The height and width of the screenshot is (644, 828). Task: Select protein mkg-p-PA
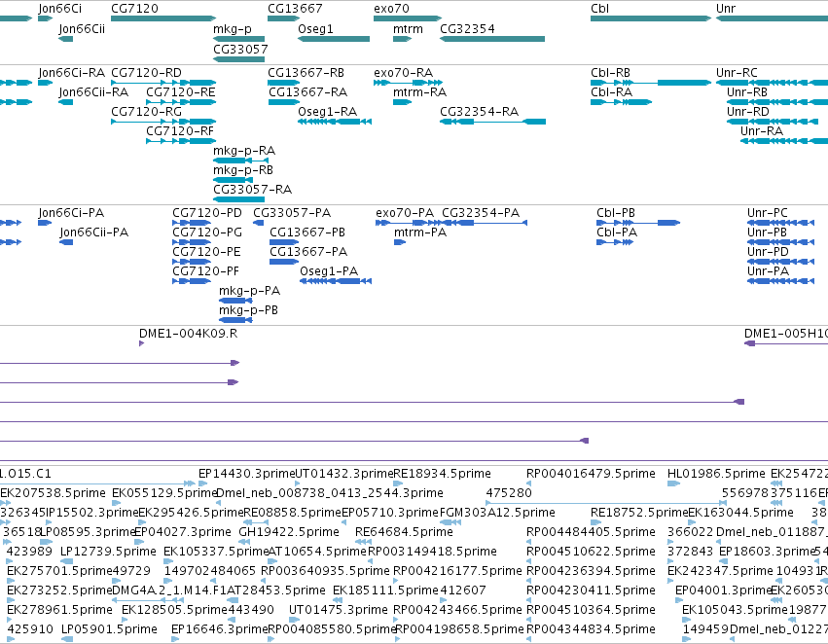tap(235, 301)
